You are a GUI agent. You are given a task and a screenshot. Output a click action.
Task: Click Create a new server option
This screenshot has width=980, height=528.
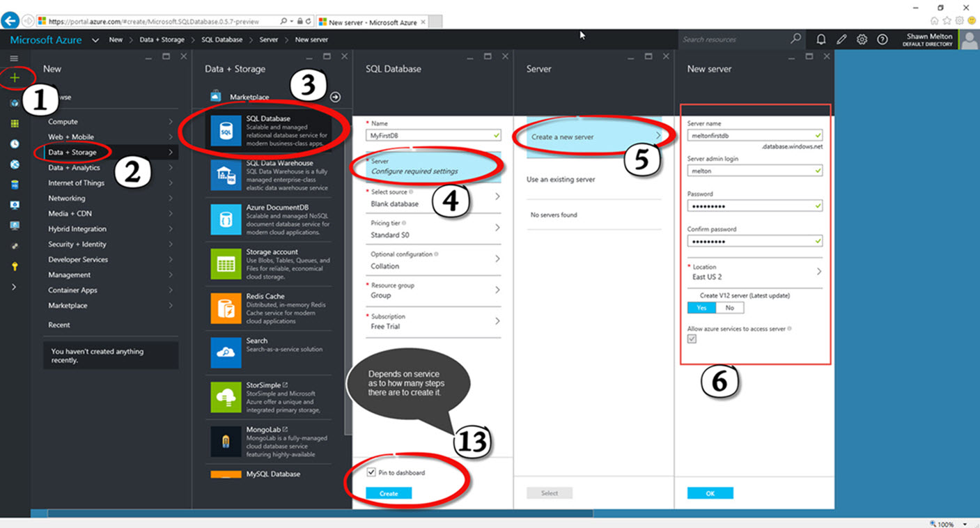pyautogui.click(x=593, y=137)
